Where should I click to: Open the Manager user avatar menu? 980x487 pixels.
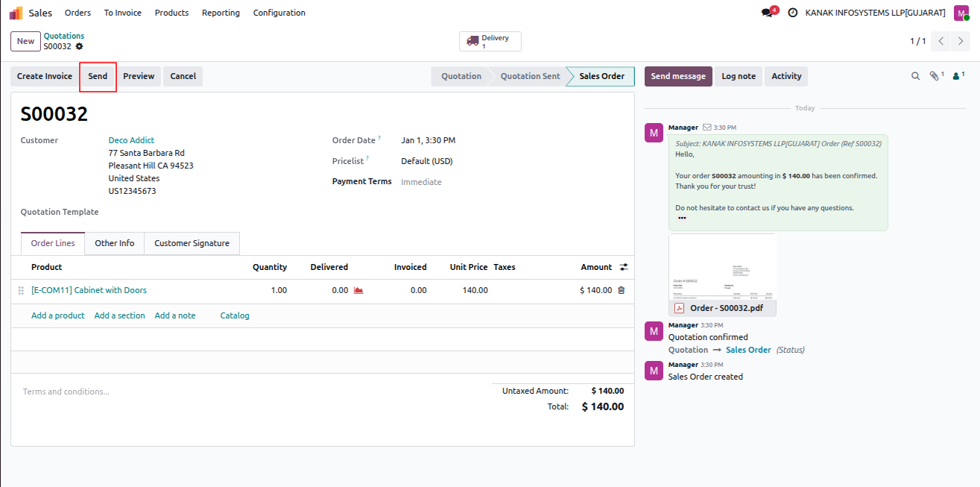961,13
